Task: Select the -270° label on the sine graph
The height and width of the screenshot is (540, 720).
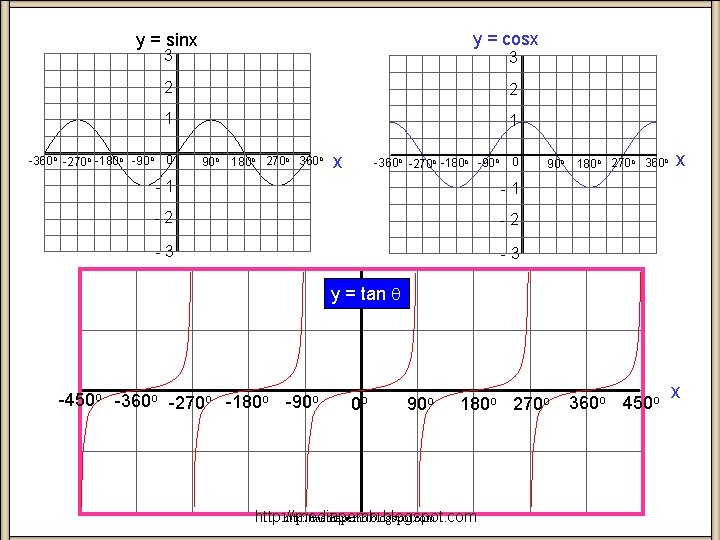Action: click(x=77, y=162)
